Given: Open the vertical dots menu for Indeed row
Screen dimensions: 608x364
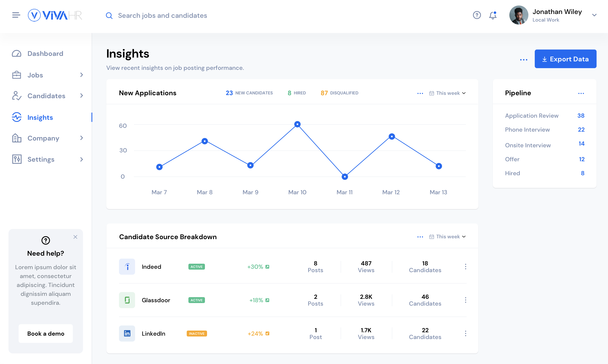Looking at the screenshot, I should [x=466, y=267].
